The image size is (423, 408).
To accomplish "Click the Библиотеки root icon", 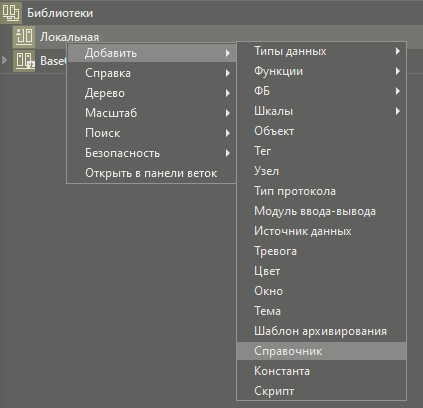I will tap(11, 13).
